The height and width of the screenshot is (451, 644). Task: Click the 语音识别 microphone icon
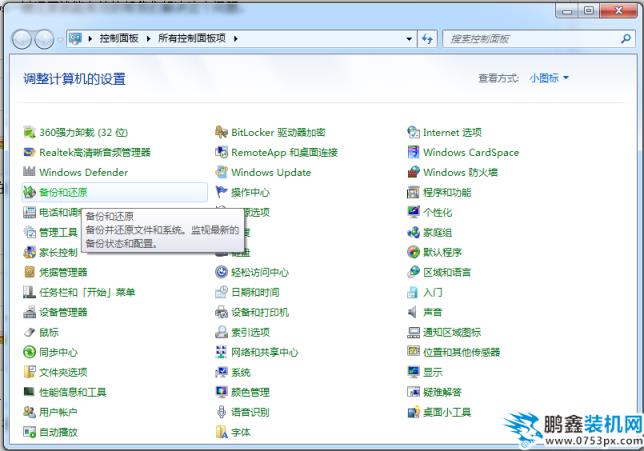[x=221, y=412]
